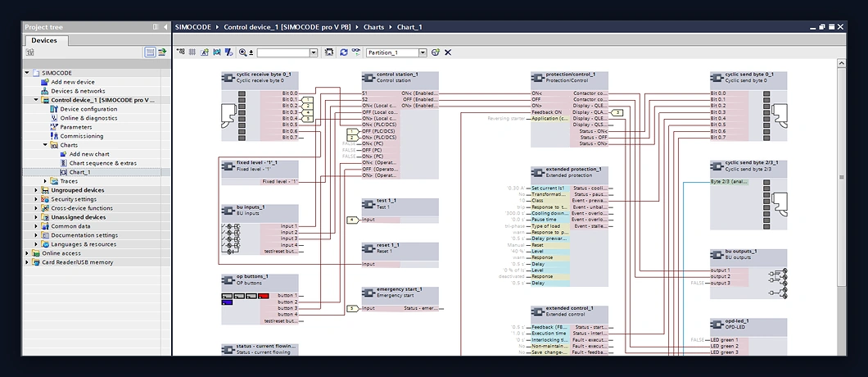Click the reset 1_1 block icon

368,248
